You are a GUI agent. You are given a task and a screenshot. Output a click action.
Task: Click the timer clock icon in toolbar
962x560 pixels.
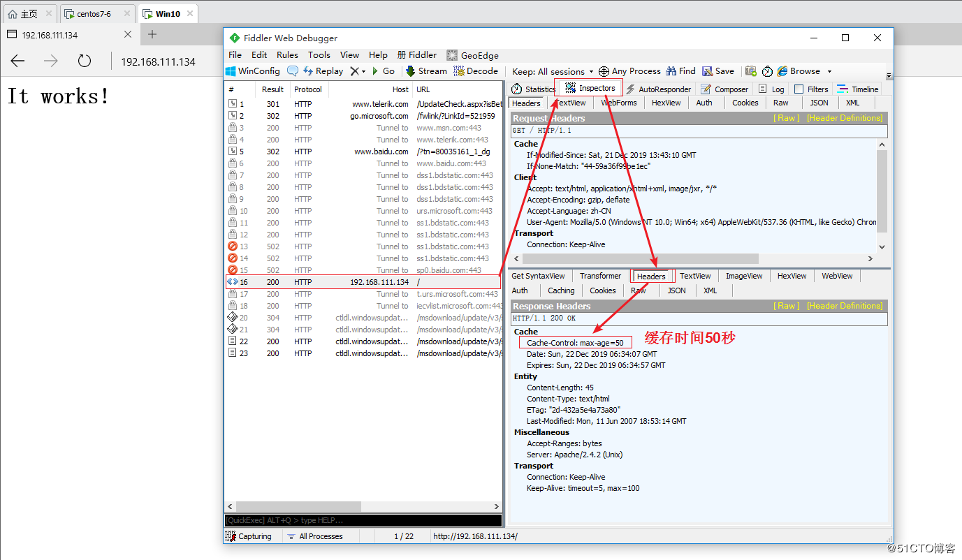coord(767,71)
